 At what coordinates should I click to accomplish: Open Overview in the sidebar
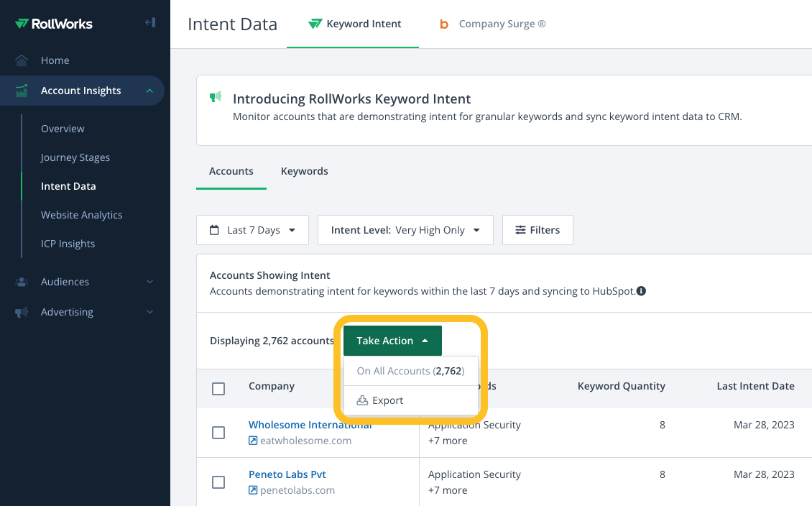click(63, 129)
